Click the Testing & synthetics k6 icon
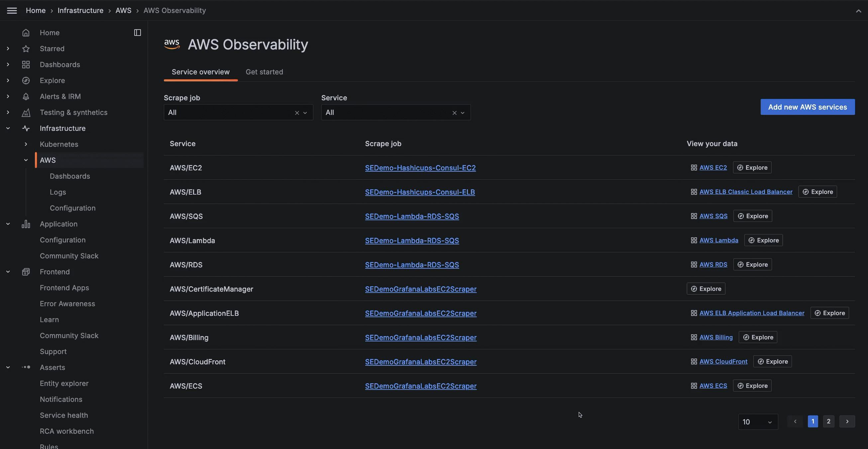Viewport: 868px width, 449px height. pyautogui.click(x=26, y=112)
